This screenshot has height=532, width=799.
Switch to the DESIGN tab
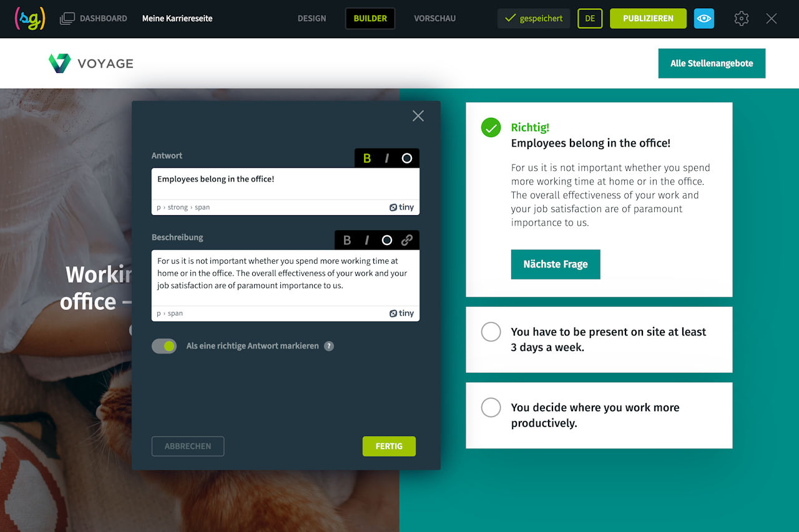tap(312, 19)
